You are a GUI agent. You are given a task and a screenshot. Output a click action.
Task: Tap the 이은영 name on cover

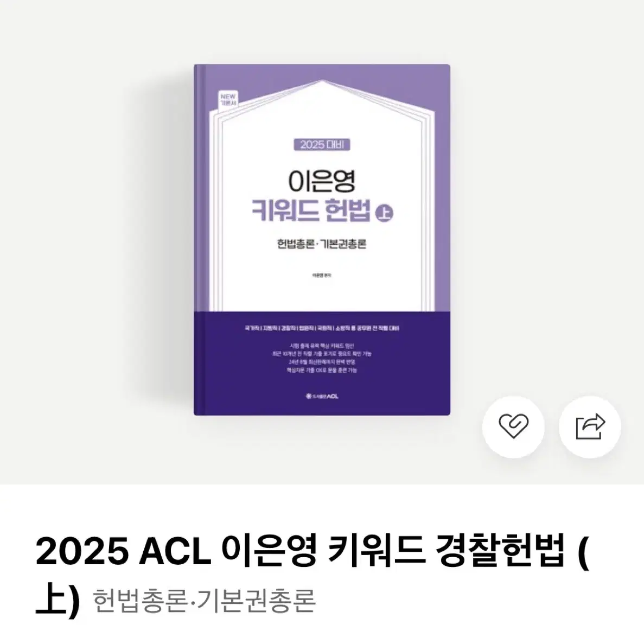[322, 181]
